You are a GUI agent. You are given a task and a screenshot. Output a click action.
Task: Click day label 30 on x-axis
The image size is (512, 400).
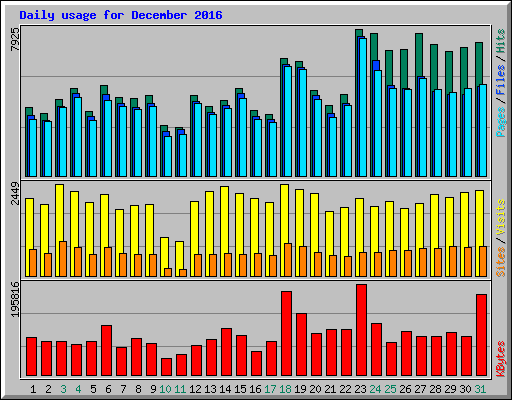[x=465, y=389]
